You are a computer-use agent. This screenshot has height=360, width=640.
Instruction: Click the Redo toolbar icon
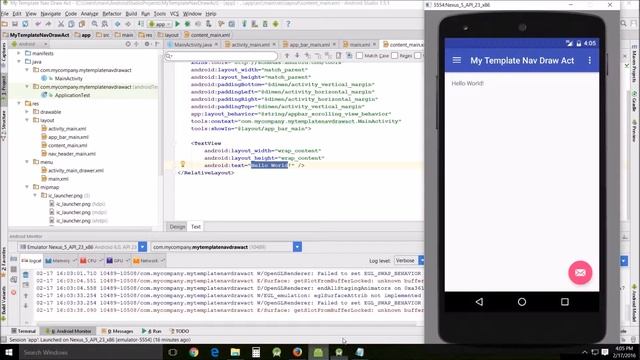[48, 24]
